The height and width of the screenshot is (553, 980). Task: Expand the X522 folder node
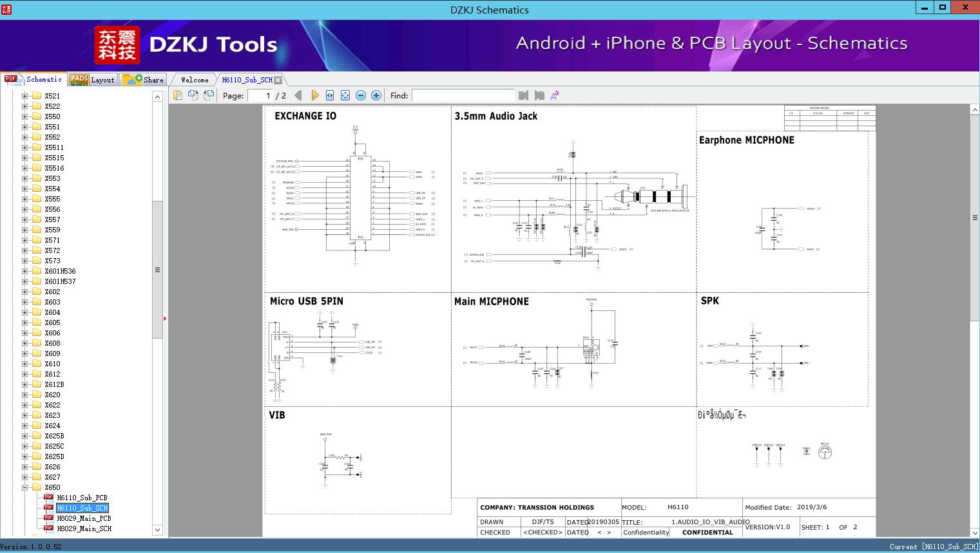24,106
